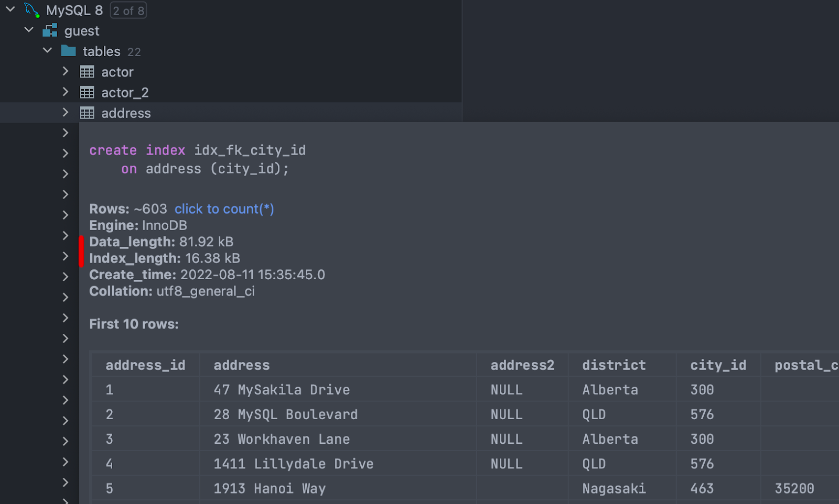Click the 'on address (city_id);' line

click(x=205, y=169)
